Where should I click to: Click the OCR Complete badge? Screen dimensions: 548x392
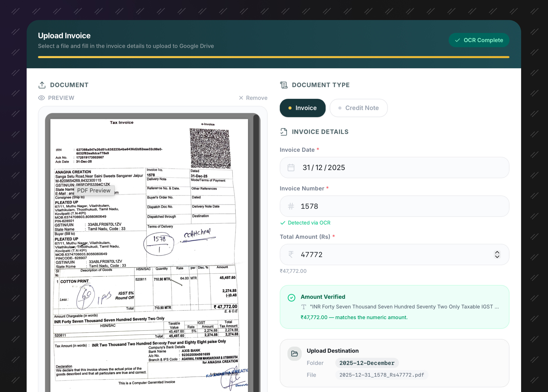(479, 40)
